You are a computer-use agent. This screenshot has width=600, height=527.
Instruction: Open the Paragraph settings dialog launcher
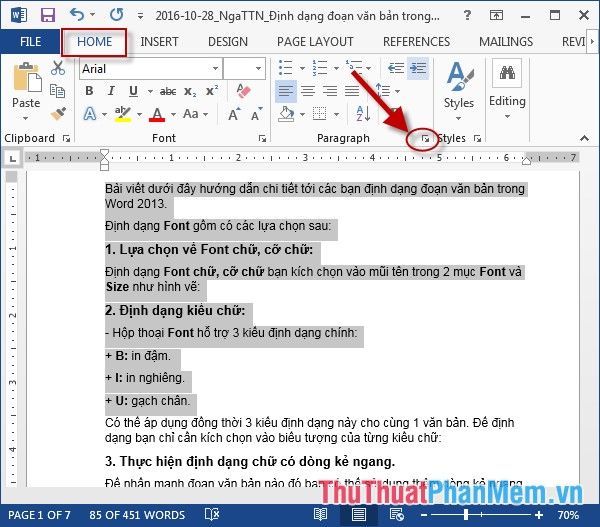[x=426, y=139]
